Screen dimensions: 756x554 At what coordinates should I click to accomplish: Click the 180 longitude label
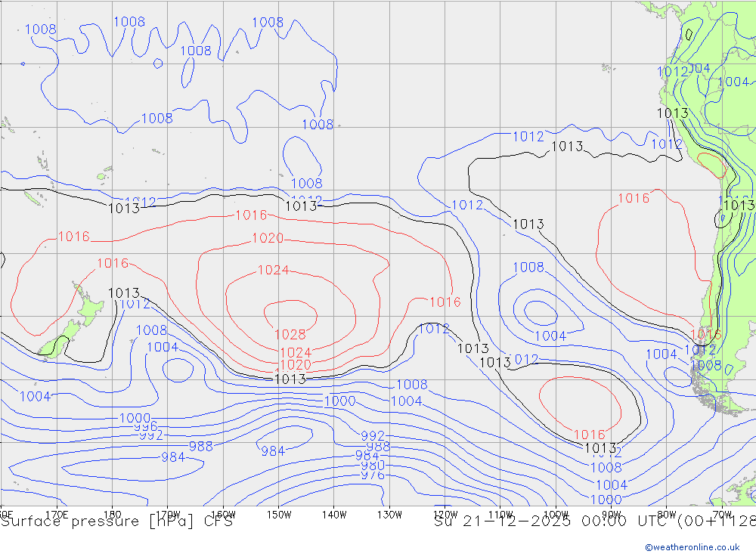(x=113, y=515)
